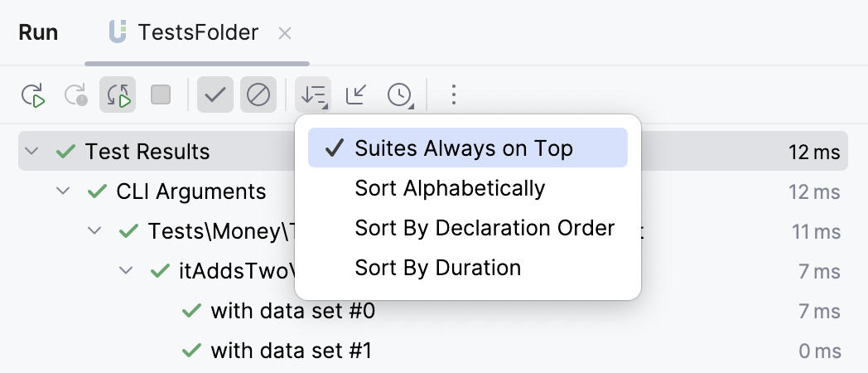Open the test history clock icon

(401, 95)
